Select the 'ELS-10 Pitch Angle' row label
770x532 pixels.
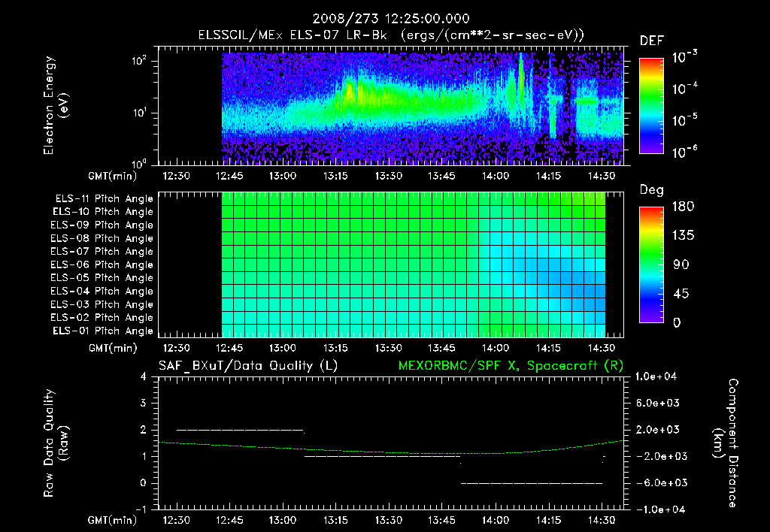click(103, 212)
